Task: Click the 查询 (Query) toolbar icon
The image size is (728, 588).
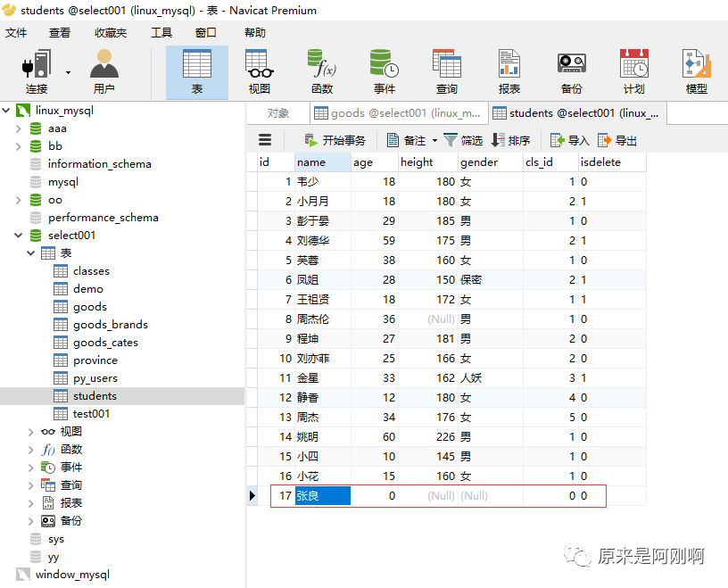Action: click(447, 72)
